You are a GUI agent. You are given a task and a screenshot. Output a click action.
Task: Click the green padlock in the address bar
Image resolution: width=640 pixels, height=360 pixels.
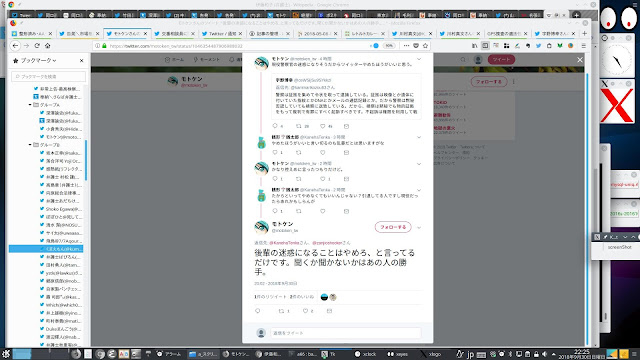104,46
